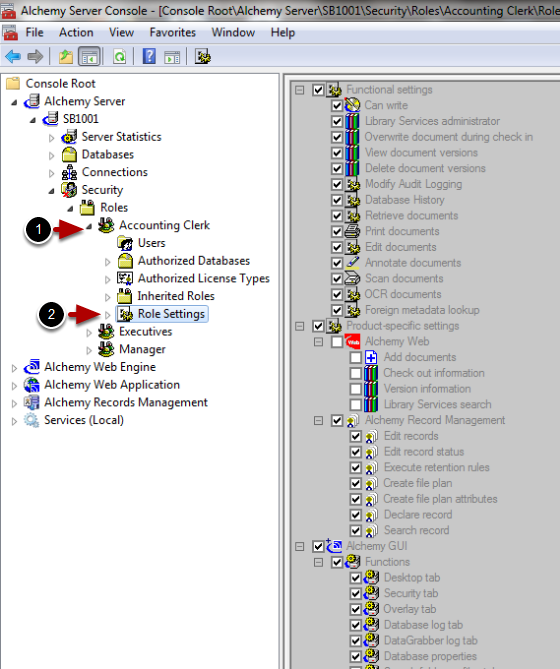Click the Authorized License Types icon

(x=125, y=278)
